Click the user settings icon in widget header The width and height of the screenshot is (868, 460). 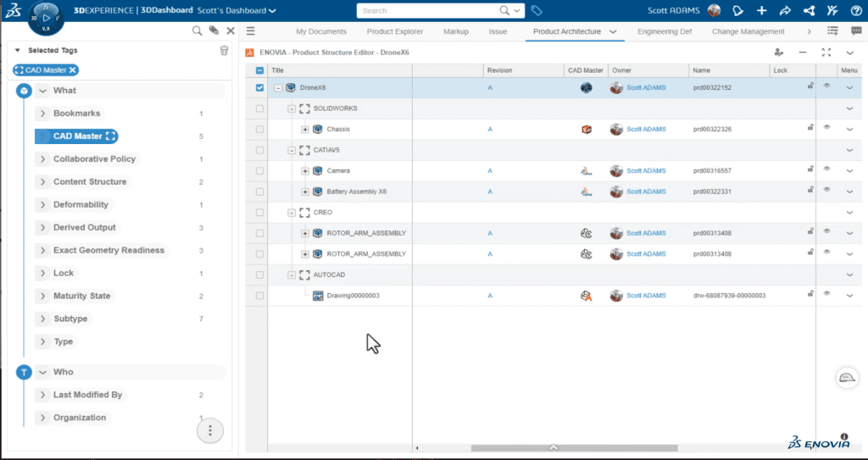coord(780,52)
